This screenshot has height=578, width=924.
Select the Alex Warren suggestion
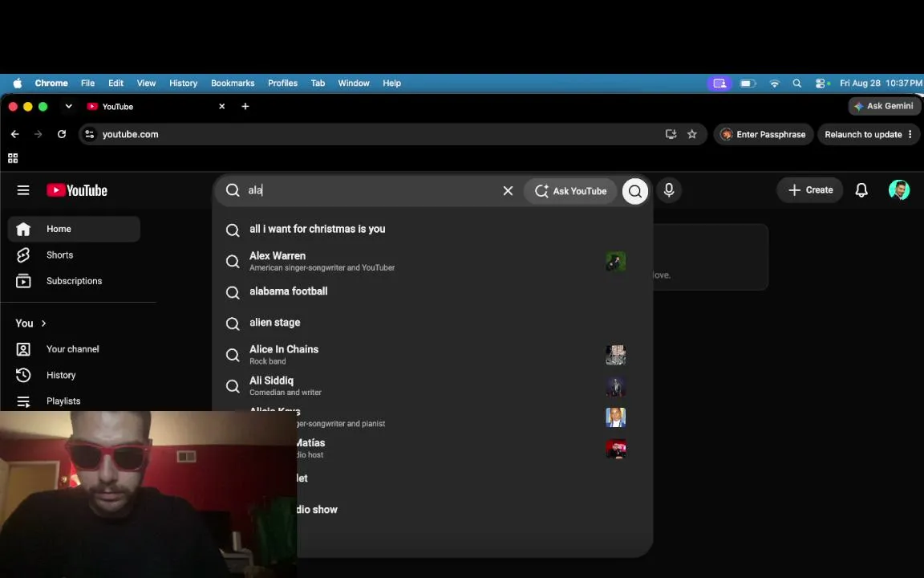tap(432, 261)
